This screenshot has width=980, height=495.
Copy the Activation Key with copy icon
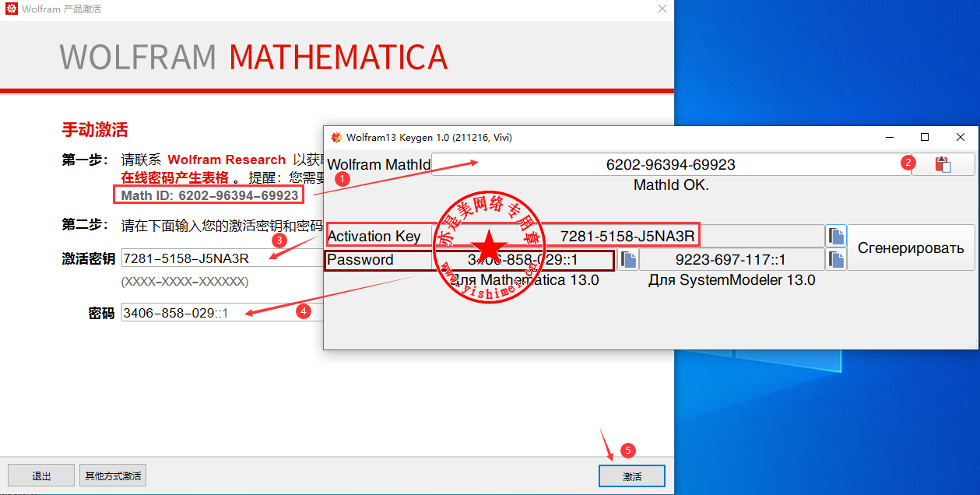[836, 236]
